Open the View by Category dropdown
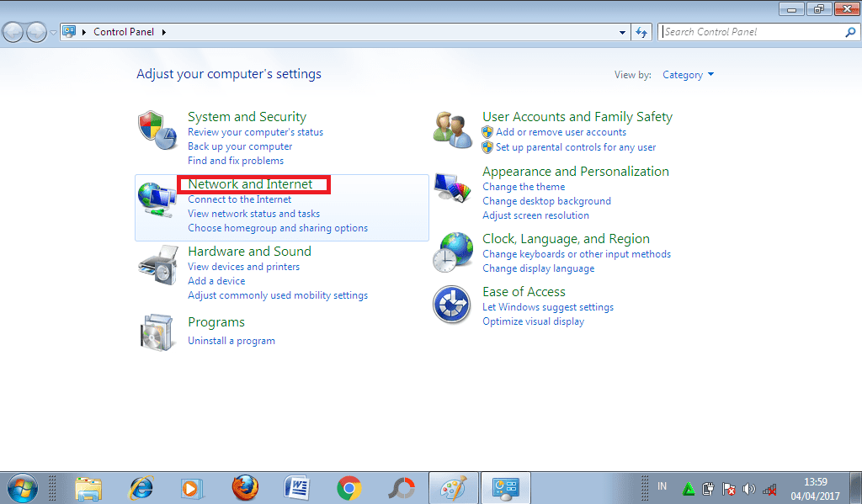862x504 pixels. [x=688, y=75]
